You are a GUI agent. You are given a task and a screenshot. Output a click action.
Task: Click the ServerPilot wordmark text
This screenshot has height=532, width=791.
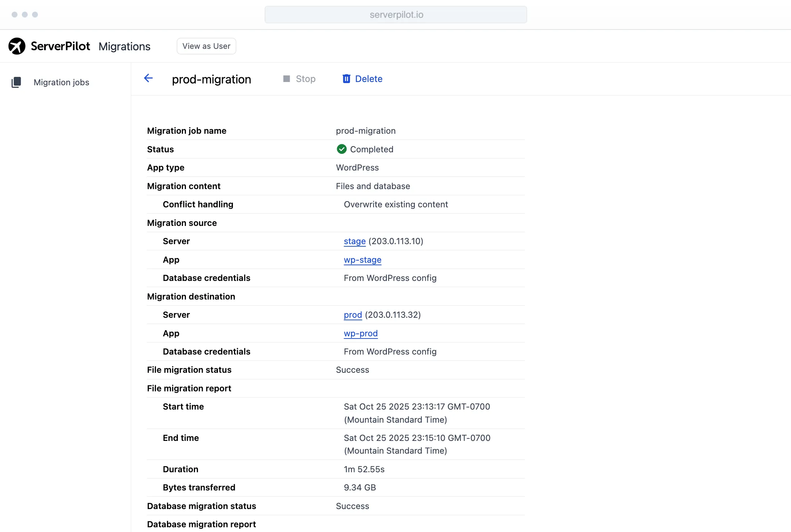pyautogui.click(x=60, y=46)
